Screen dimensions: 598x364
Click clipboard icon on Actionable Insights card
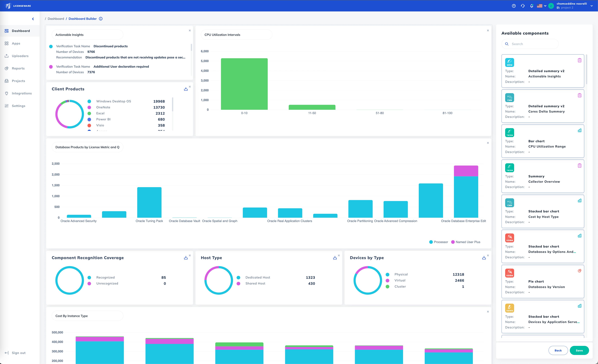pyautogui.click(x=580, y=60)
